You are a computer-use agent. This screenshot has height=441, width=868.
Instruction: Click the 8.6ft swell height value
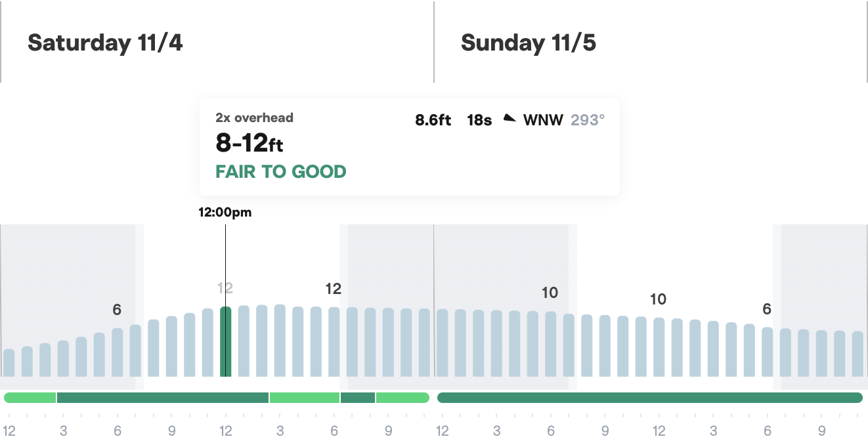click(433, 120)
